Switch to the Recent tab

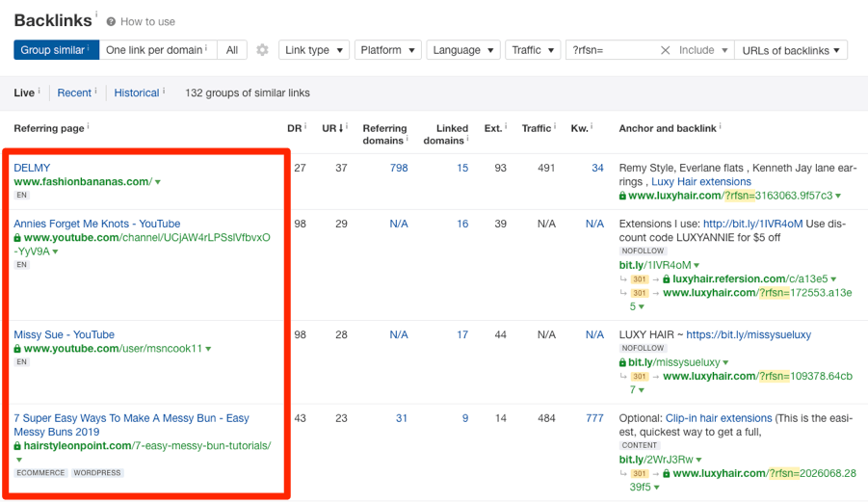(x=74, y=93)
